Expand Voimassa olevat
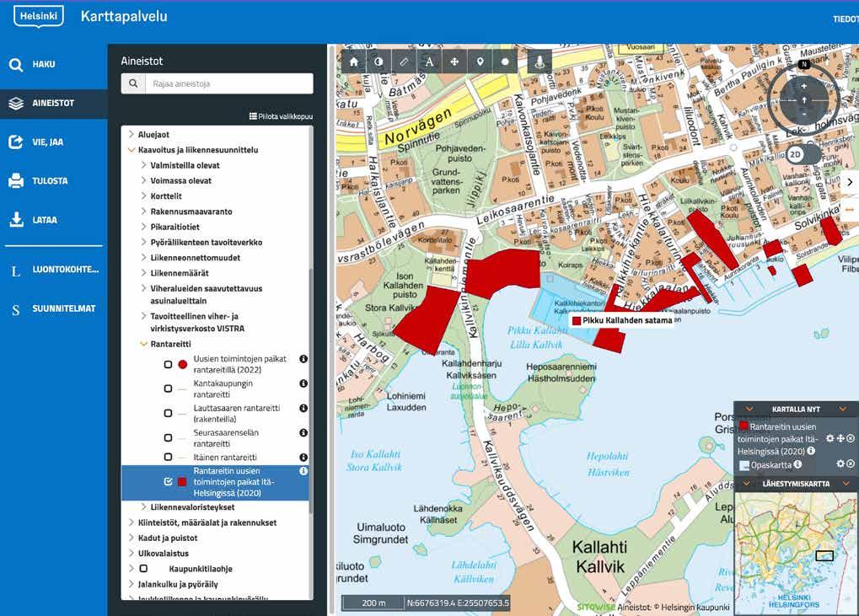This screenshot has width=859, height=616. [143, 180]
